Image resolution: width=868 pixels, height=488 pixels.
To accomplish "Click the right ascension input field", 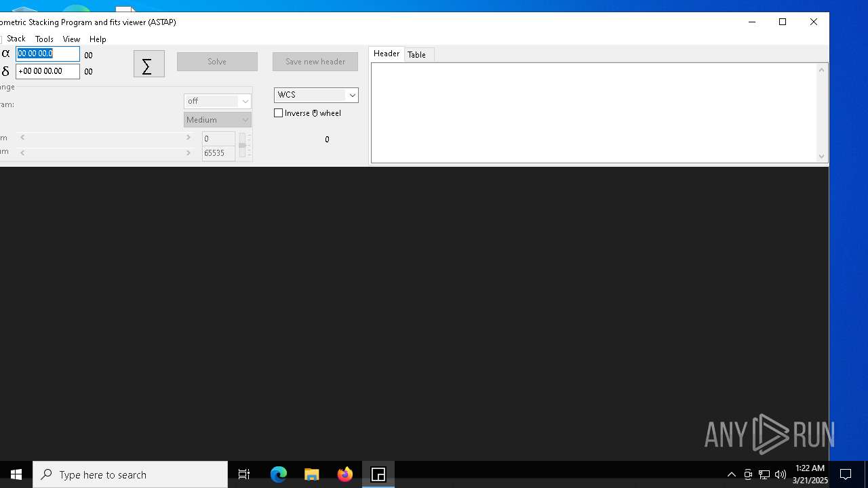I will 47,54.
